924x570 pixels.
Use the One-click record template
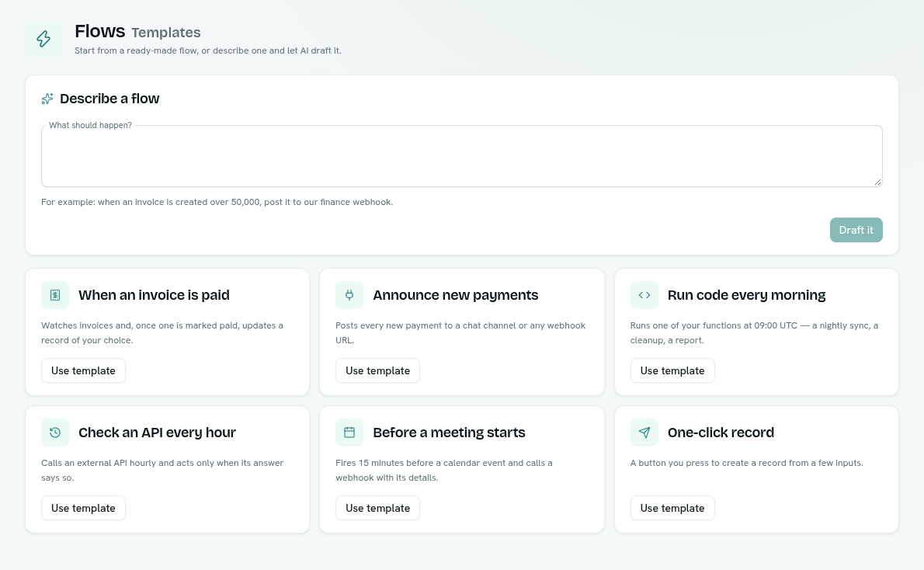[x=672, y=508]
